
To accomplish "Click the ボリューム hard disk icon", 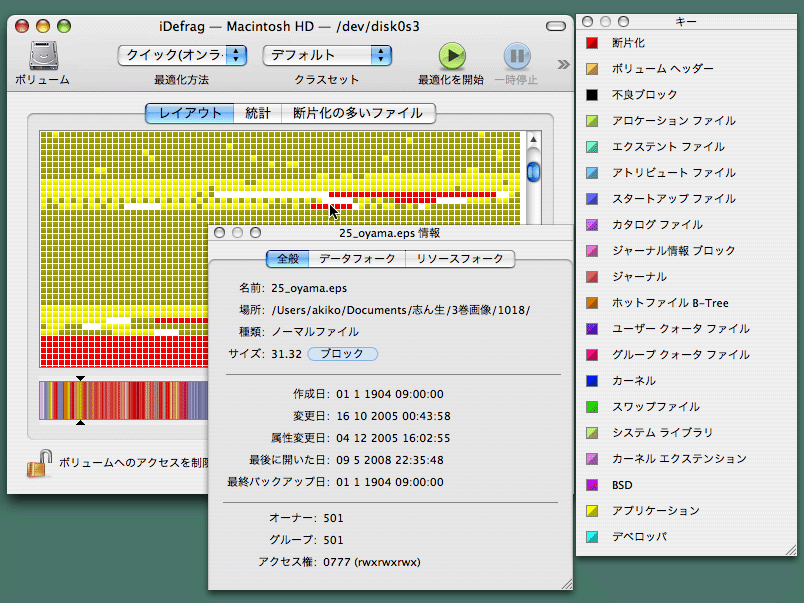I will (43, 56).
